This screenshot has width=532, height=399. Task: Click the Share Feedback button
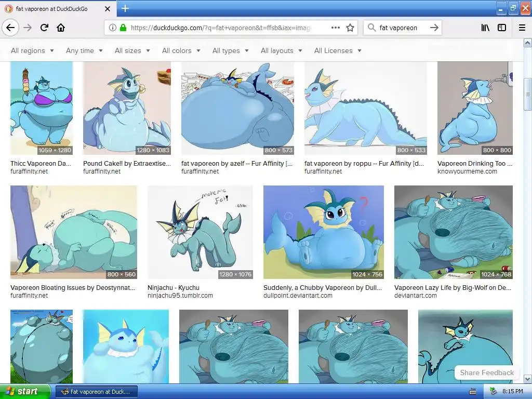487,373
